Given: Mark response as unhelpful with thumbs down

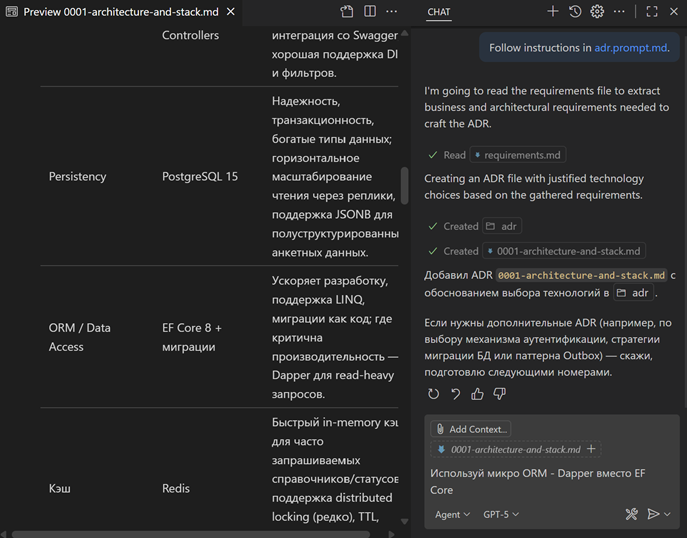Looking at the screenshot, I should point(499,394).
